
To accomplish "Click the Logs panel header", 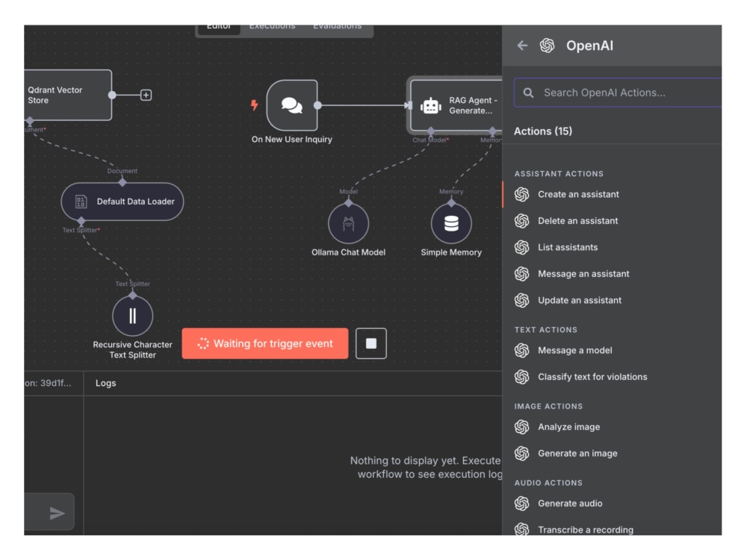I will coord(106,383).
